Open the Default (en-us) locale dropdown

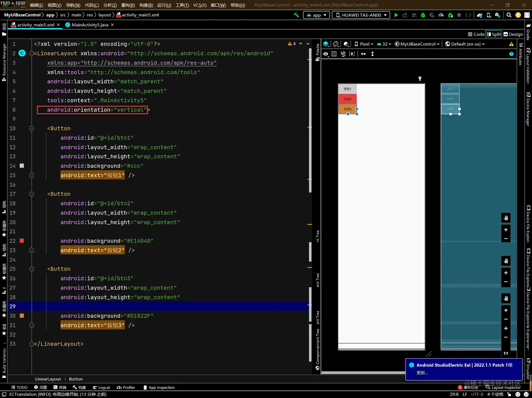pyautogui.click(x=465, y=44)
